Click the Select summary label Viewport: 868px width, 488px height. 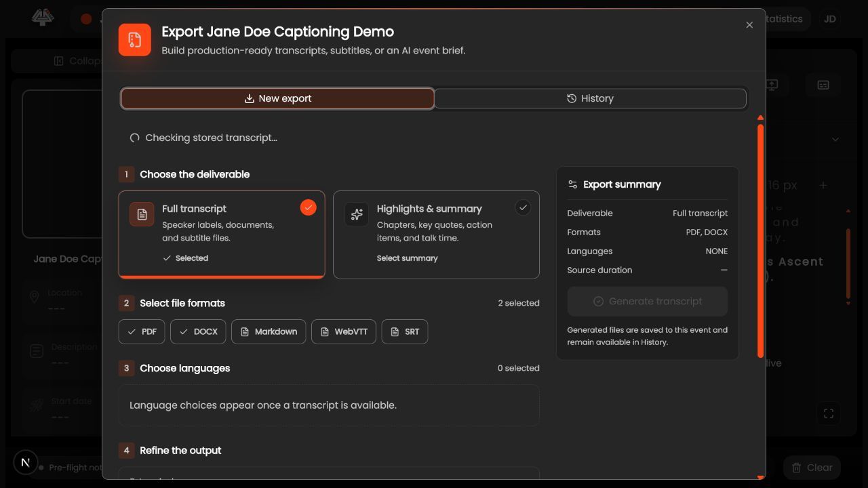point(407,258)
